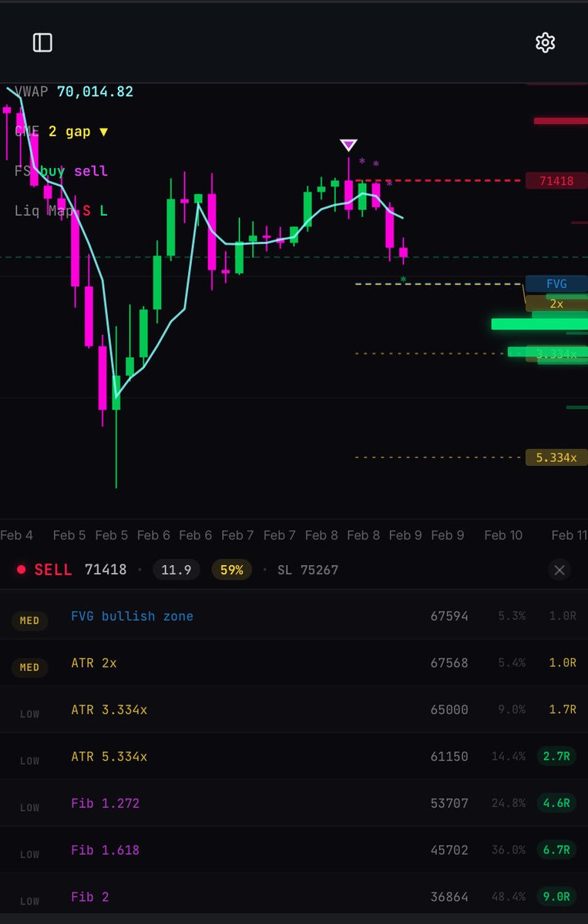Viewport: 588px width, 924px height.
Task: Click price 36864 for Fib 2
Action: click(x=449, y=897)
